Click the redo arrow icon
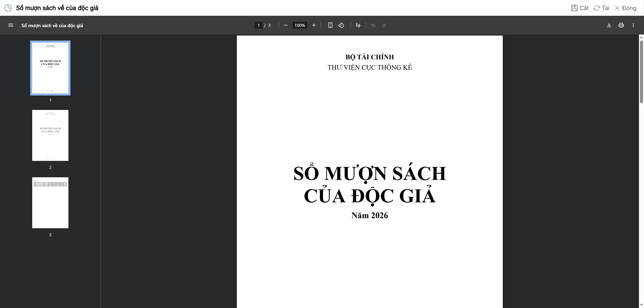Screen dimensions: 644x308 coord(384,25)
